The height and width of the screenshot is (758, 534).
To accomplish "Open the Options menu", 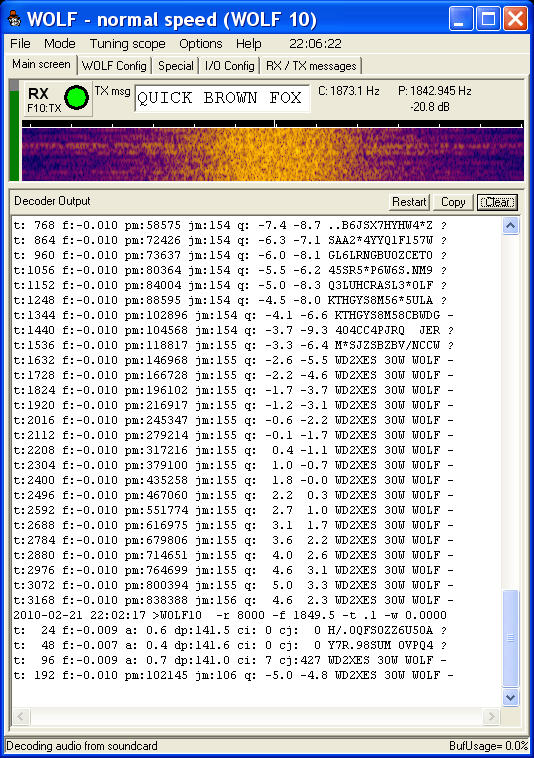I will pos(201,44).
